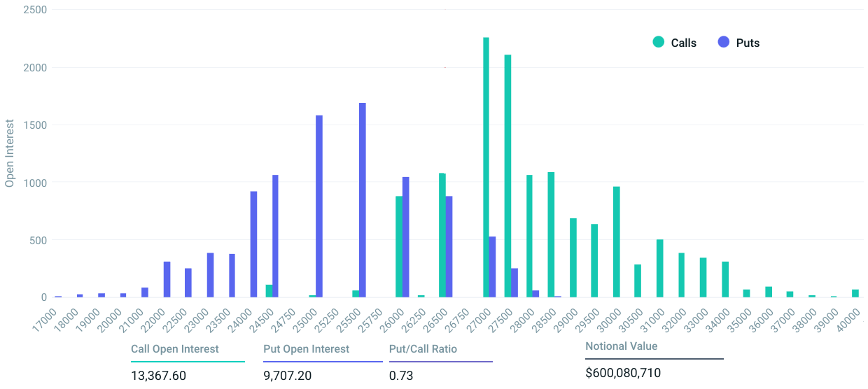
Task: Select the 27500 strike call bar
Action: tap(507, 176)
